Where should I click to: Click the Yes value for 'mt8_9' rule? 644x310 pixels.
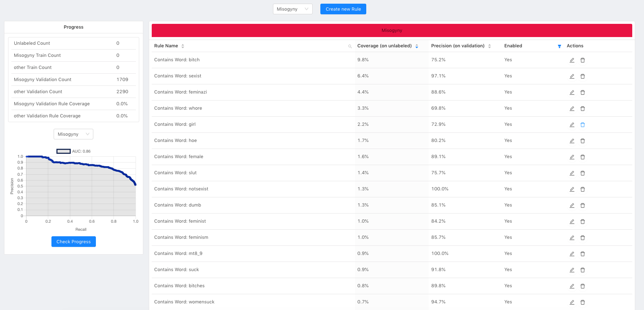coord(508,254)
